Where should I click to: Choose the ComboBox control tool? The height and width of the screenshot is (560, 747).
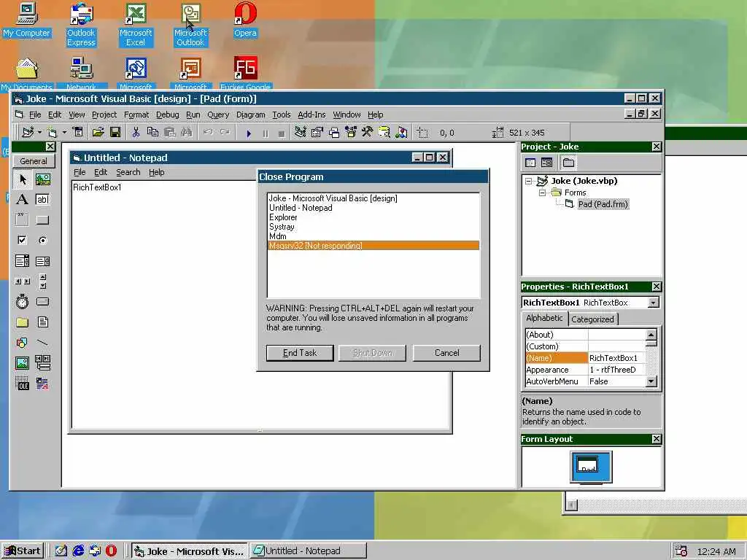pos(23,261)
